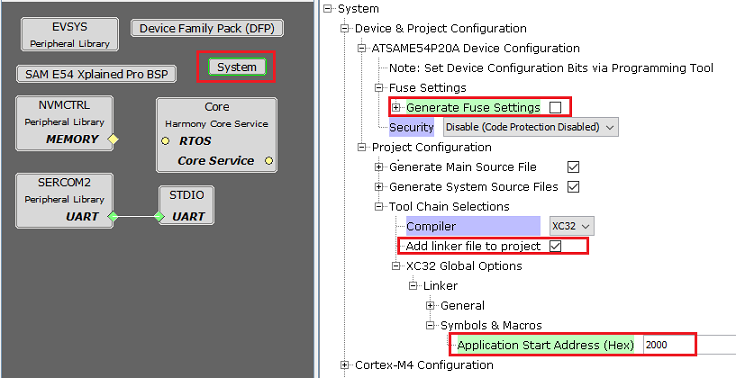
Task: Expand the Generate System Source Files node
Action: point(379,187)
